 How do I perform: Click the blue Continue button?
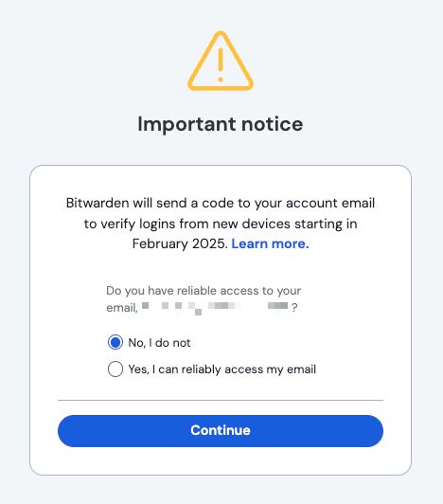point(221,431)
